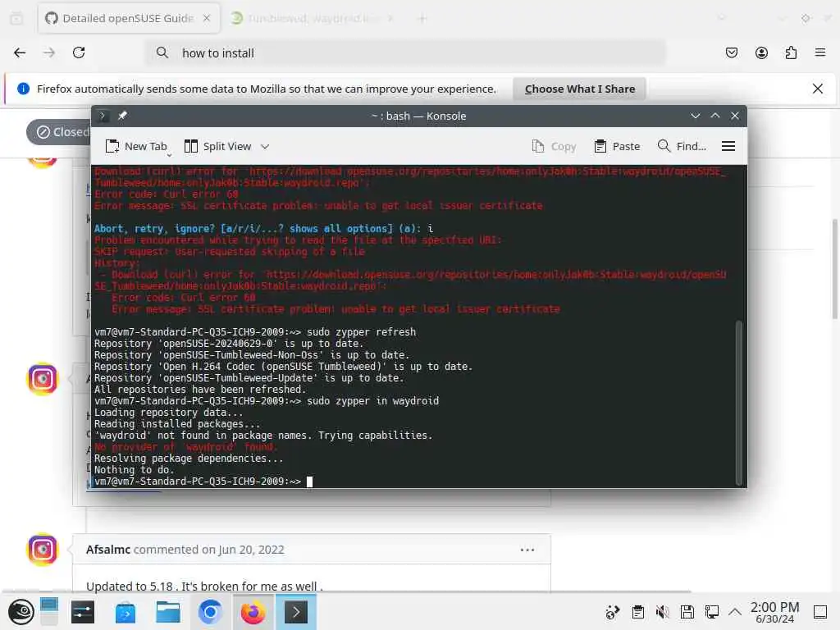Viewport: 840px width, 630px height.
Task: Click the show desktop button
Action: [x=820, y=612]
